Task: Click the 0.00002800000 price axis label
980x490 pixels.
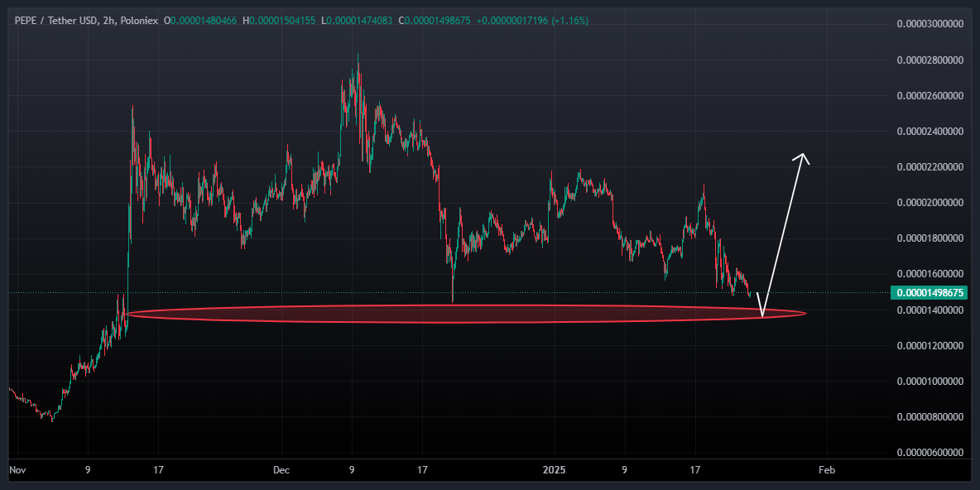Action: point(929,60)
